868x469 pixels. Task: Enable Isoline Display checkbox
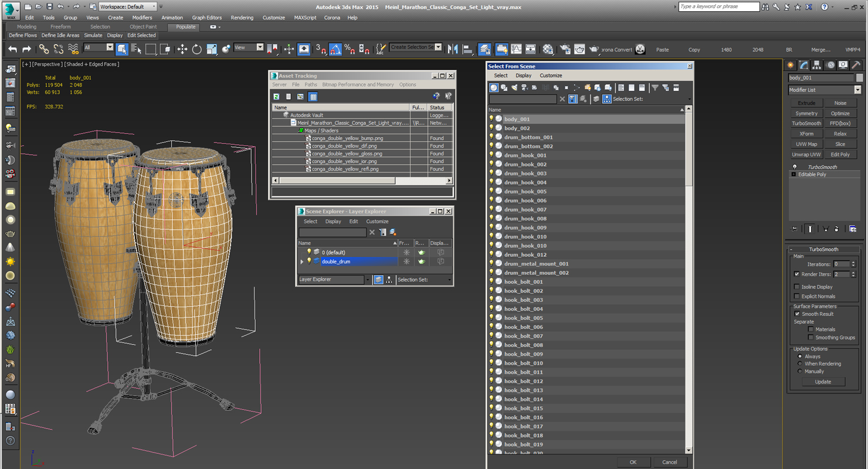click(x=796, y=287)
